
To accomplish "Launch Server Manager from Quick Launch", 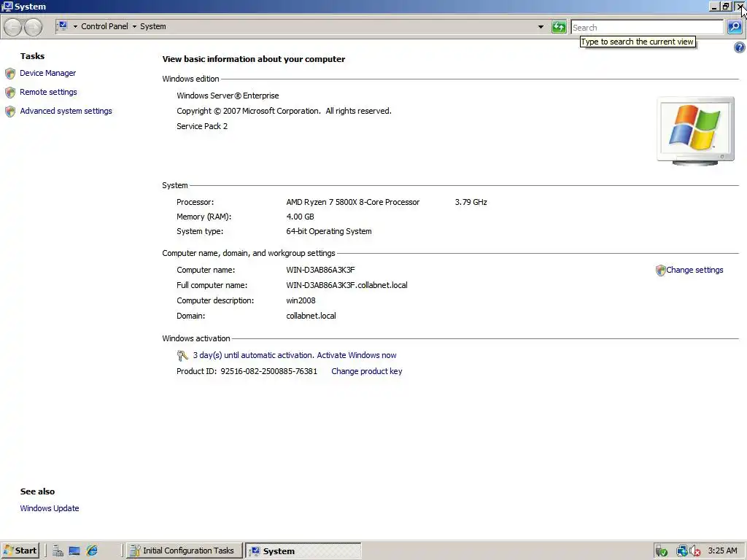I will (x=58, y=551).
